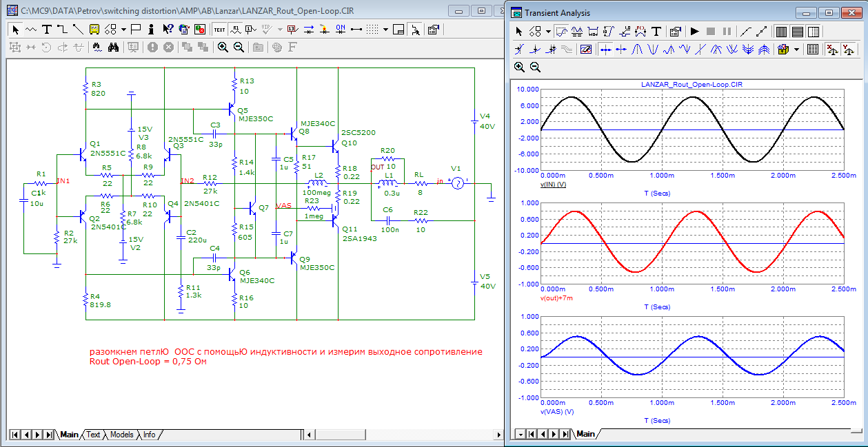
Task: Click the binoculars Find icon
Action: pos(114,47)
